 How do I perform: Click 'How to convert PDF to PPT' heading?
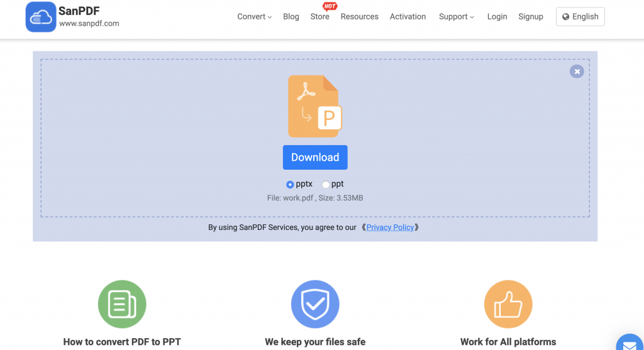(x=122, y=342)
